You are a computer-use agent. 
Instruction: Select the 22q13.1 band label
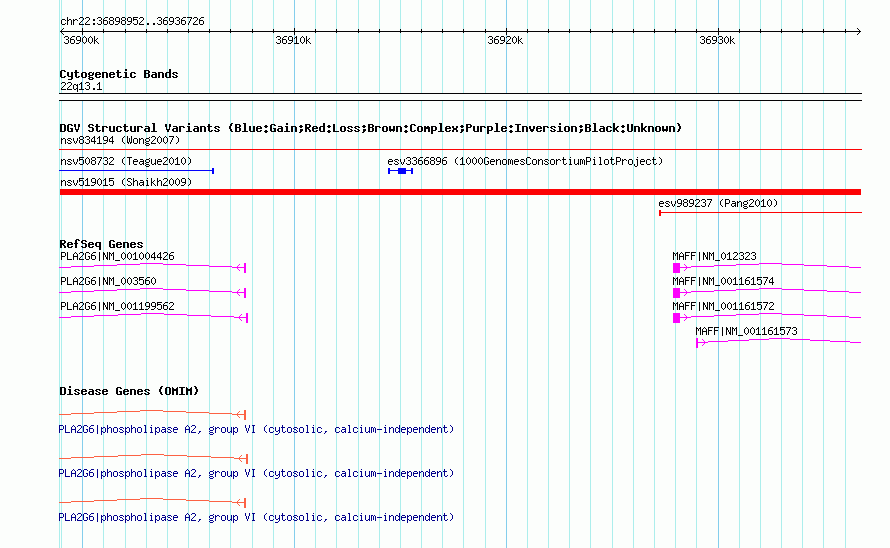tap(81, 86)
